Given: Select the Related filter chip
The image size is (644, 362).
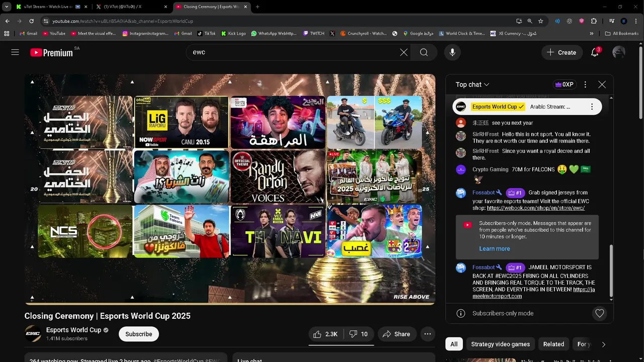Looking at the screenshot, I should pos(553,344).
